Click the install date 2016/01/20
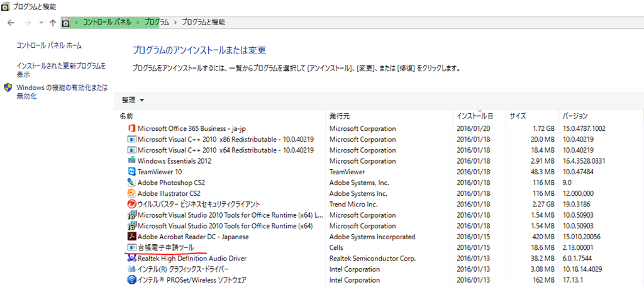This screenshot has height=287, width=644. tap(473, 128)
